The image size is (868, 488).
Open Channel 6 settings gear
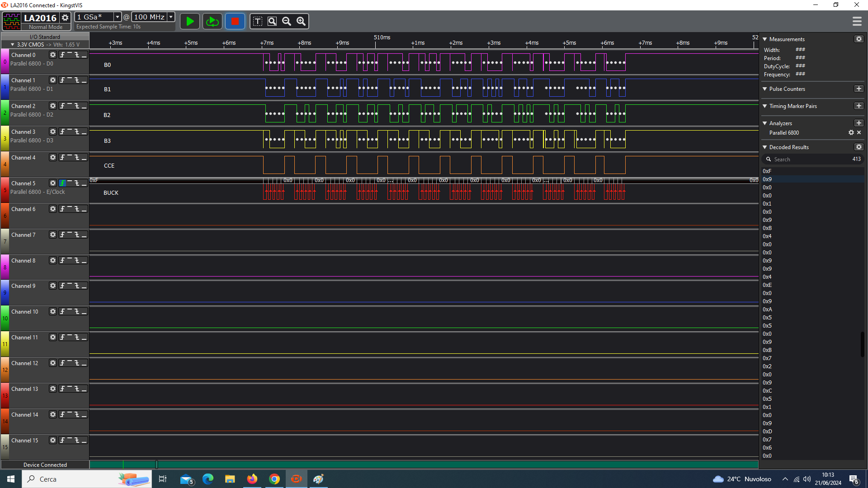53,209
